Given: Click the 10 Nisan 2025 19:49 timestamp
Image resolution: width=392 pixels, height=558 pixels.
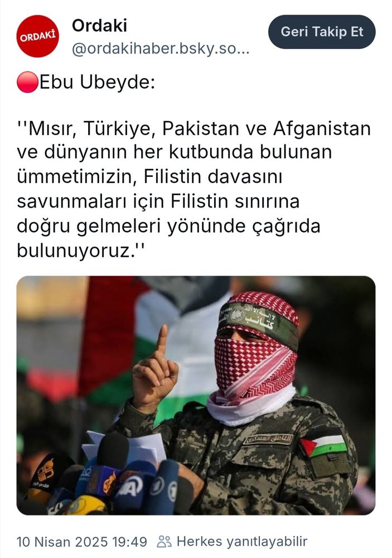Looking at the screenshot, I should click(x=82, y=542).
